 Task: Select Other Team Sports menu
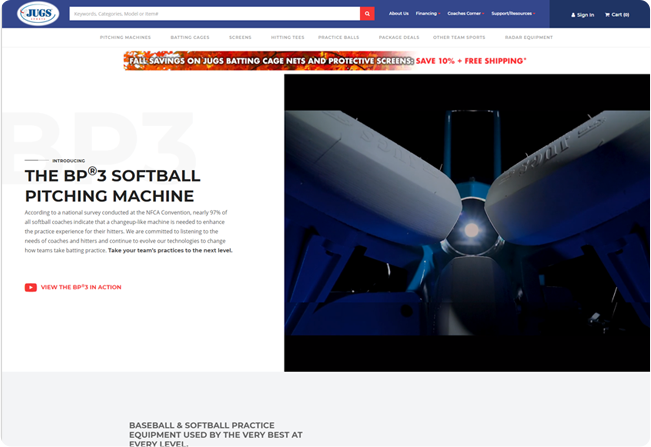459,37
